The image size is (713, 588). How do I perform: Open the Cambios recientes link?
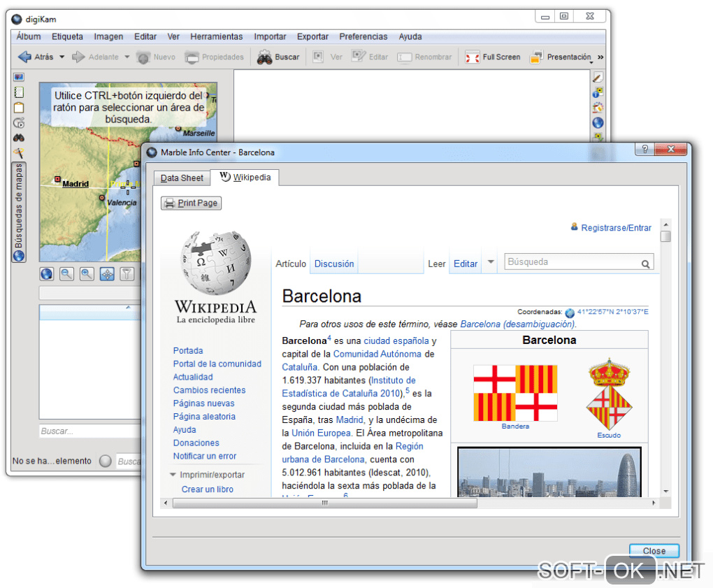pos(209,390)
